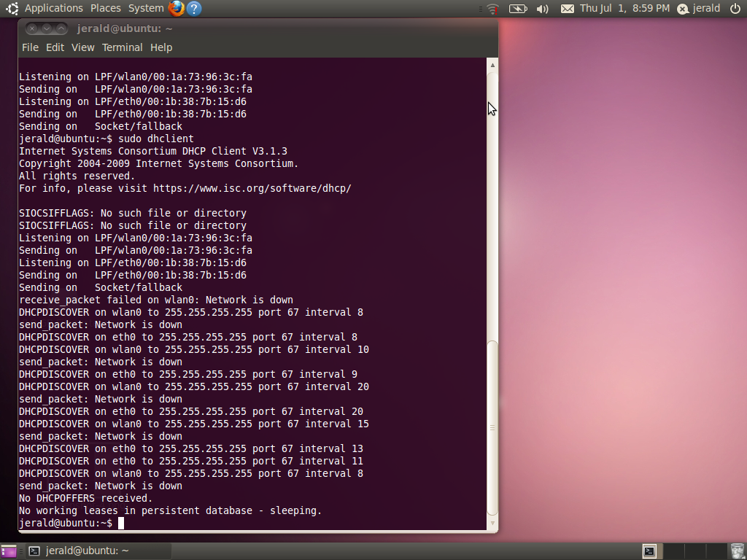
Task: Open the blue Help question-mark launcher
Action: pyautogui.click(x=194, y=9)
